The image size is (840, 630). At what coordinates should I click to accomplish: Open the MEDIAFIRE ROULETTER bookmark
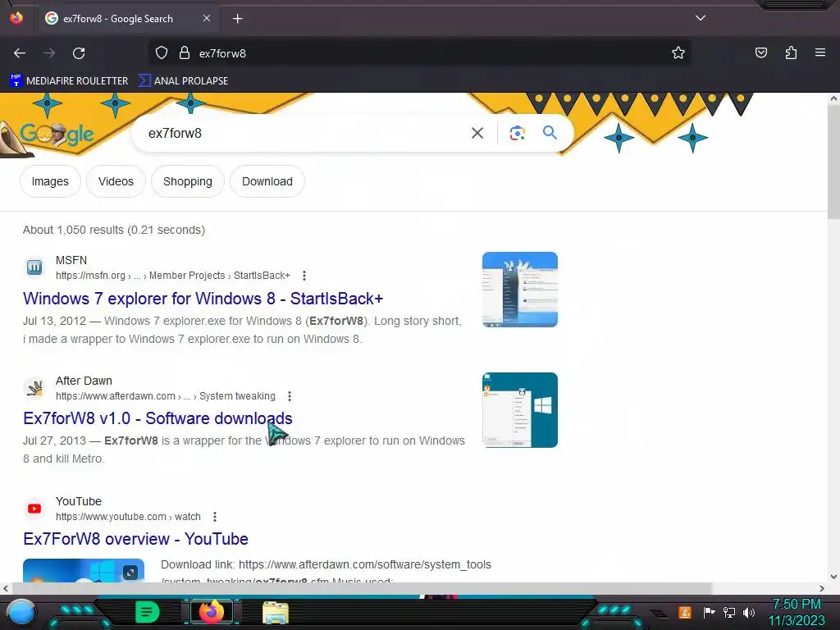(69, 80)
